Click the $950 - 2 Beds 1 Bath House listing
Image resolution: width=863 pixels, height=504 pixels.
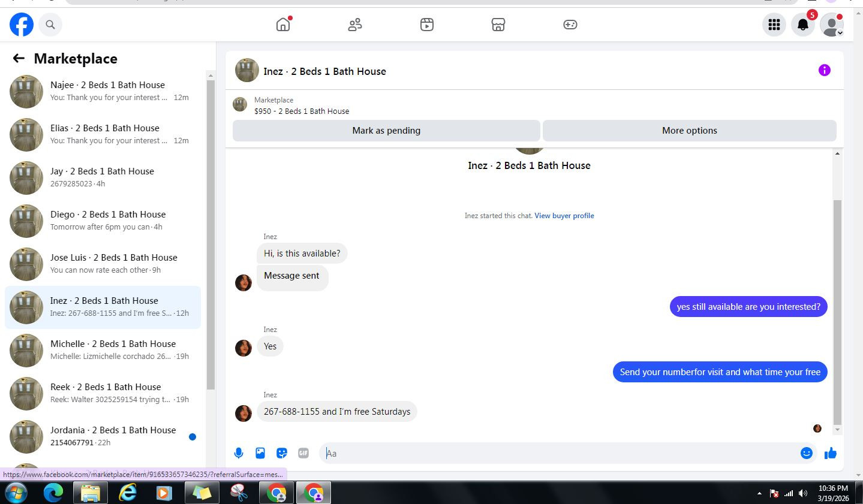coord(302,111)
